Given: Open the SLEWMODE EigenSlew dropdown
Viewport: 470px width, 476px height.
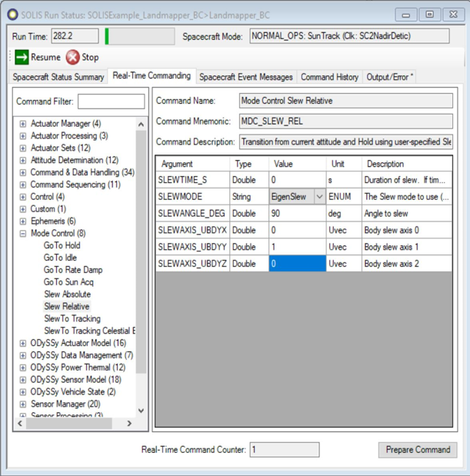Looking at the screenshot, I should [x=319, y=197].
